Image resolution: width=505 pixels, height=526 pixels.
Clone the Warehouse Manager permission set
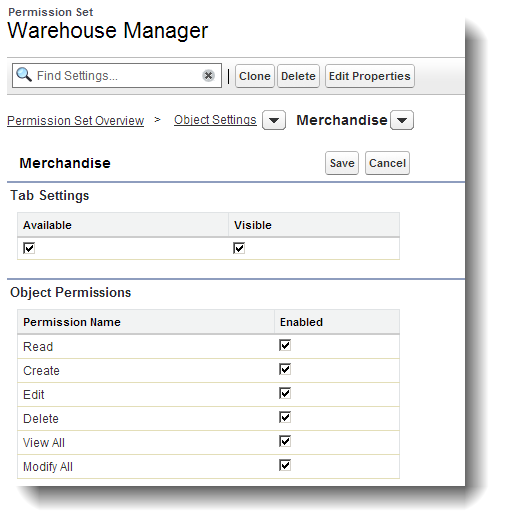[255, 76]
